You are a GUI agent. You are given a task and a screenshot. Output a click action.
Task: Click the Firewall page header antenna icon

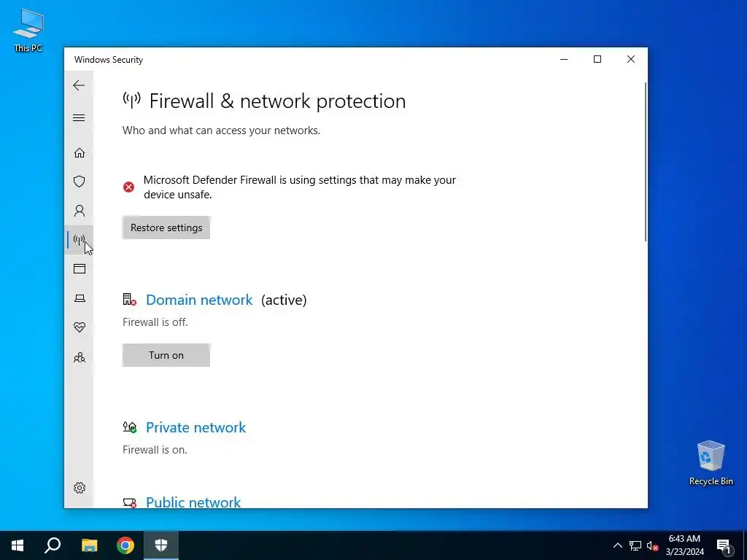pos(131,100)
